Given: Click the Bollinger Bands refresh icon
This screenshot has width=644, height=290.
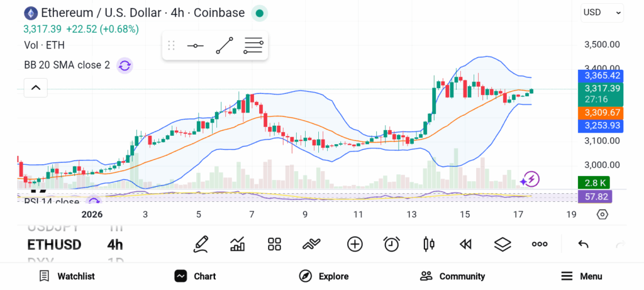Looking at the screenshot, I should click(x=125, y=65).
